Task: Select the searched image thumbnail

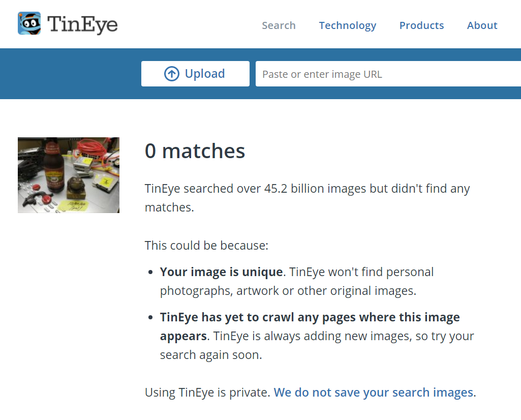Action: (69, 175)
